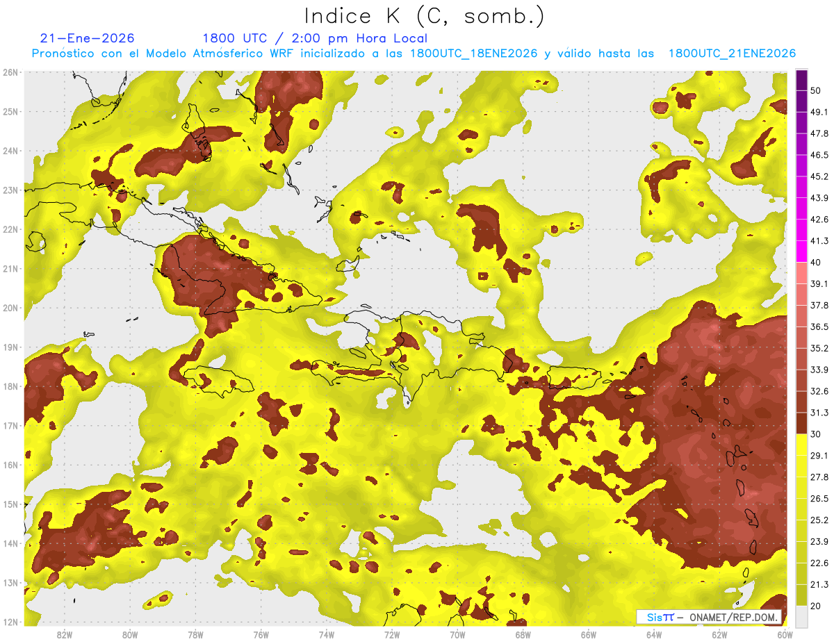Viewport: 834px width, 644px height.
Task: Click the colorbar value '27.8'
Action: pyautogui.click(x=819, y=477)
